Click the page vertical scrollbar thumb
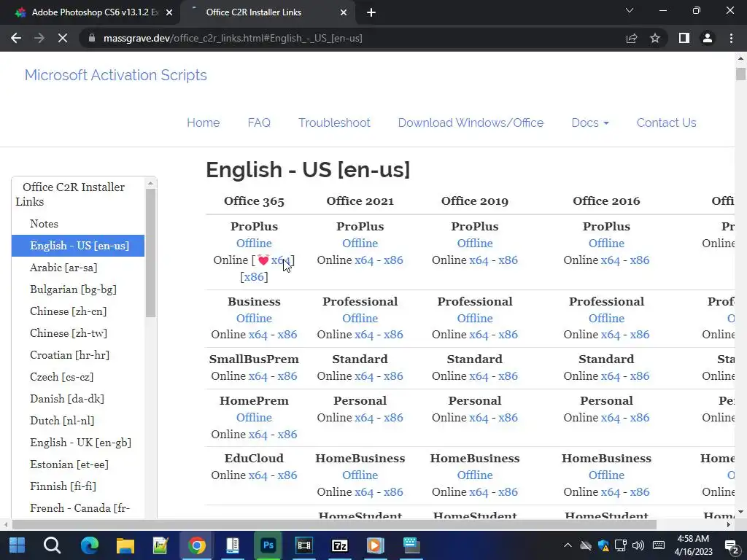 pos(740,74)
